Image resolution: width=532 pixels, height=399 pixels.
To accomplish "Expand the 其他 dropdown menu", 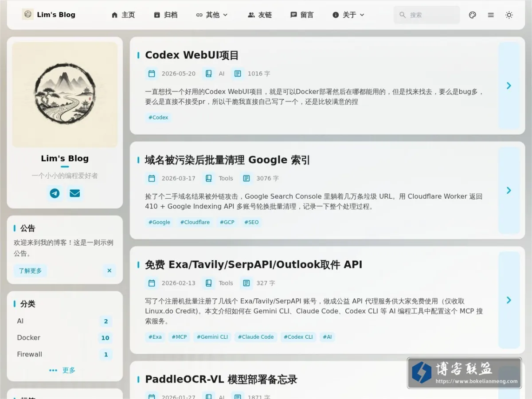I will tap(212, 15).
